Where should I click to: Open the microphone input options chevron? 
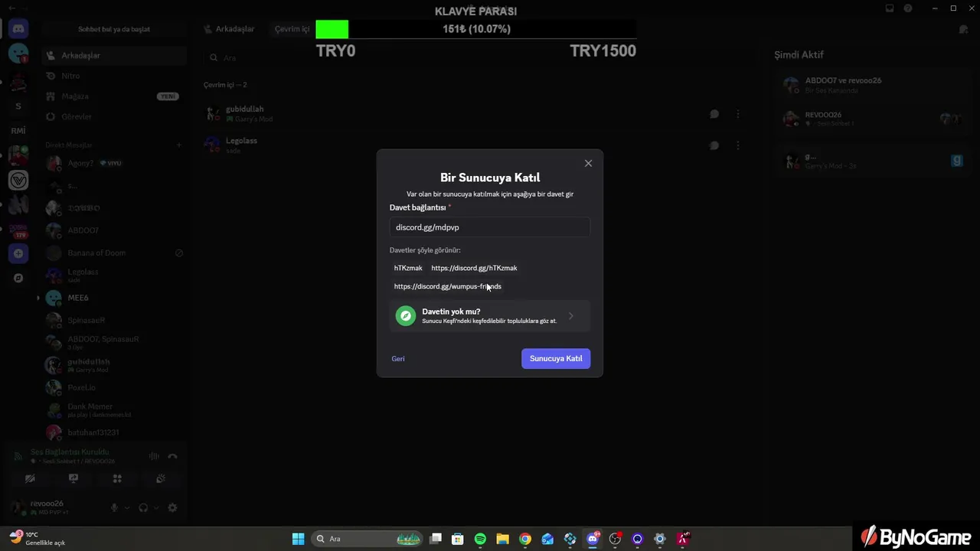[x=127, y=507]
